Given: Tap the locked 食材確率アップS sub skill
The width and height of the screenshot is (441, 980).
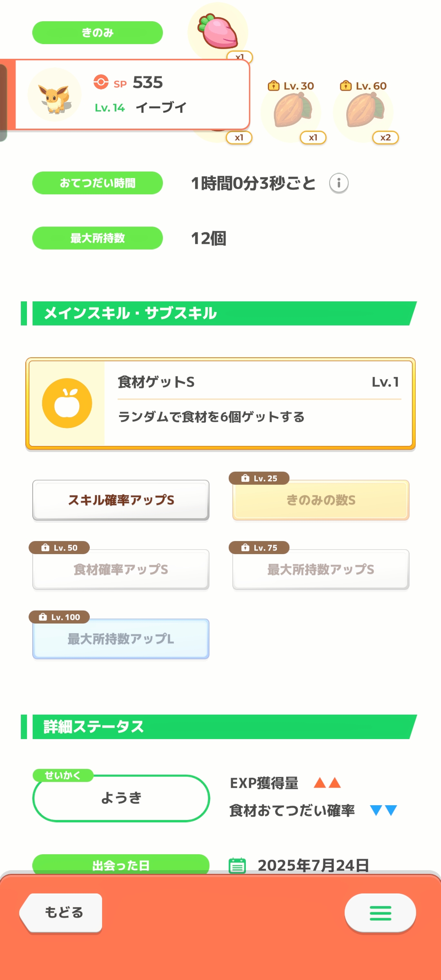Looking at the screenshot, I should tap(121, 570).
